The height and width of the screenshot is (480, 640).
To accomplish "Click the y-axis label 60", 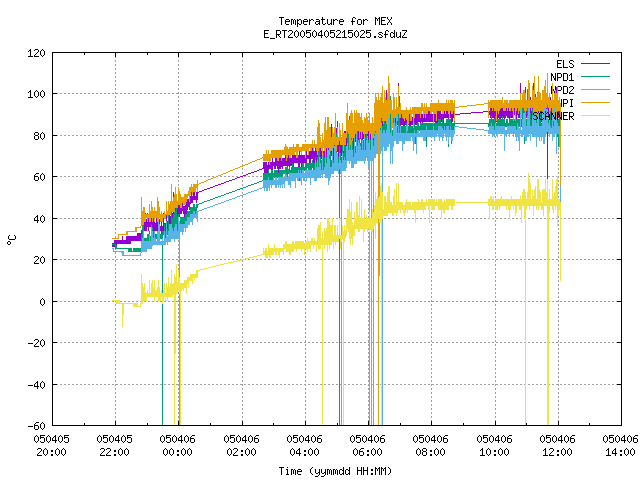I will (x=39, y=177).
